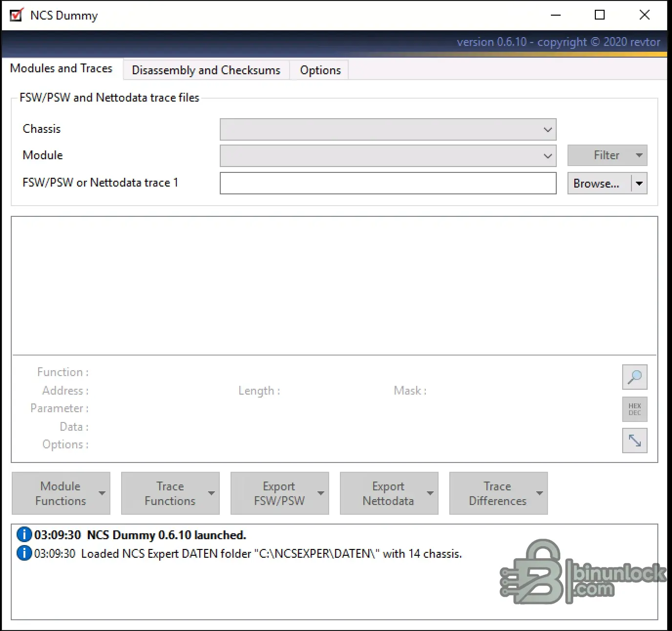Switch to the Modules and Traces tab
Viewport: 672px width, 631px height.
tap(61, 68)
